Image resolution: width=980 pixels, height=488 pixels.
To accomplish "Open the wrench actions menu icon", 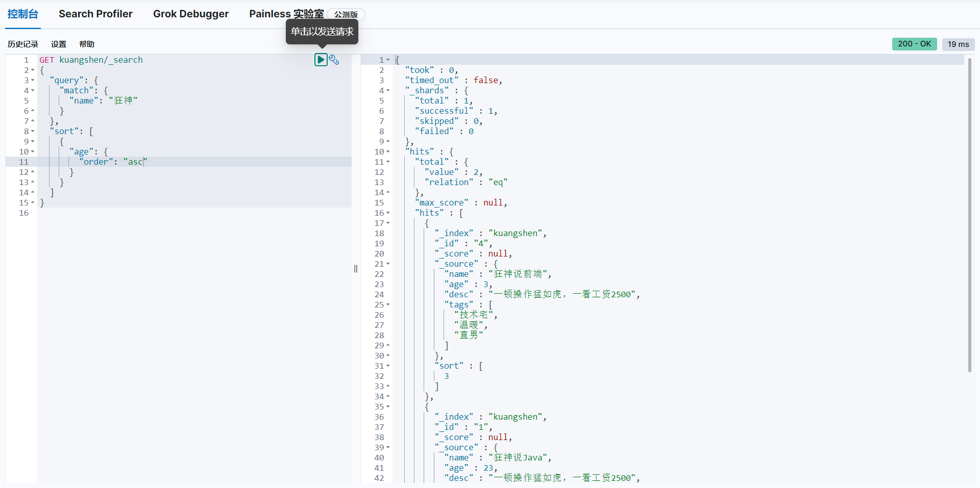I will point(334,60).
